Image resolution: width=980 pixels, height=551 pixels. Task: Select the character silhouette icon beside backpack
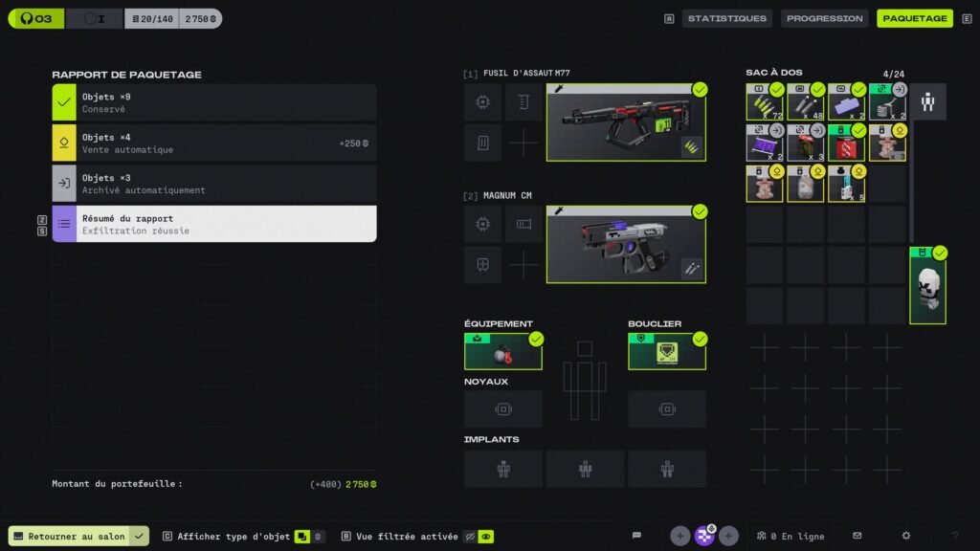click(x=927, y=102)
